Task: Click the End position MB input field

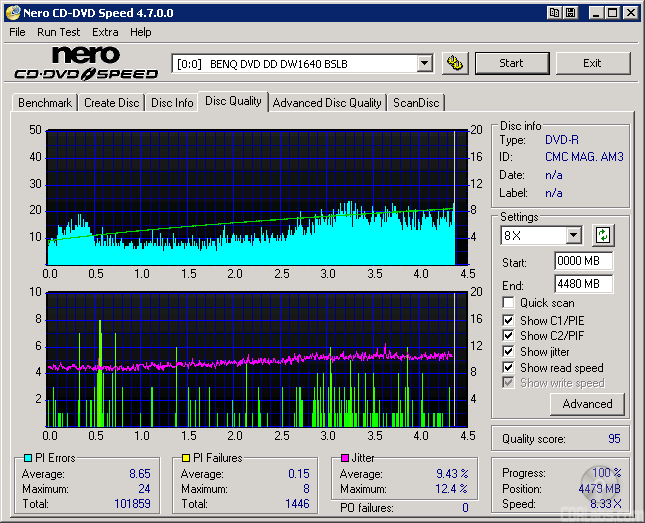Action: click(x=583, y=283)
